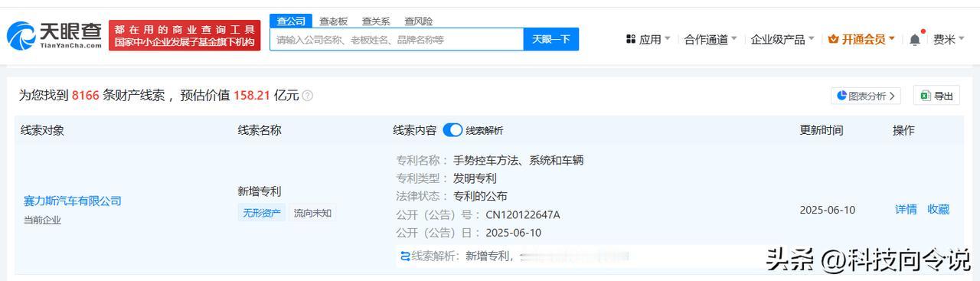The height and width of the screenshot is (281, 980).
Task: Click the red promotional banner
Action: [185, 35]
